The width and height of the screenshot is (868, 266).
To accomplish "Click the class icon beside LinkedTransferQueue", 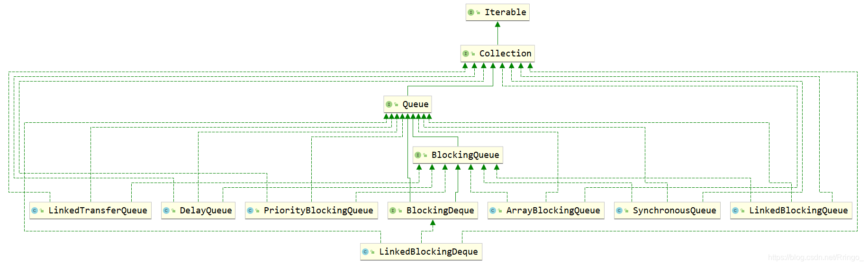I will (x=35, y=211).
